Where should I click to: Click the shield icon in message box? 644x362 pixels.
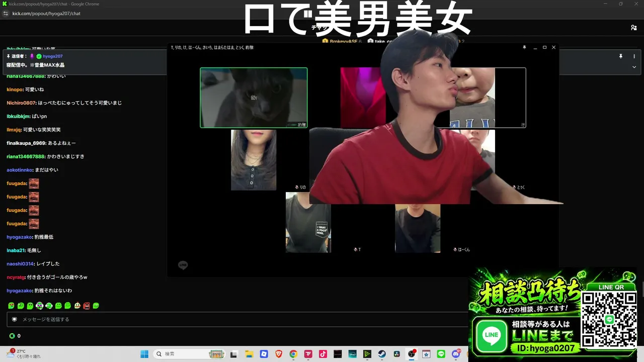[14, 319]
